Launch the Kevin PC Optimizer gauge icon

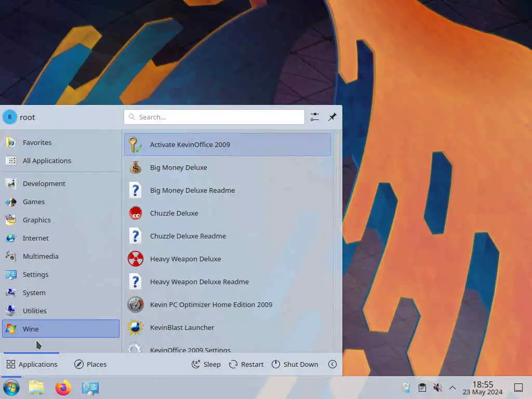tap(136, 304)
